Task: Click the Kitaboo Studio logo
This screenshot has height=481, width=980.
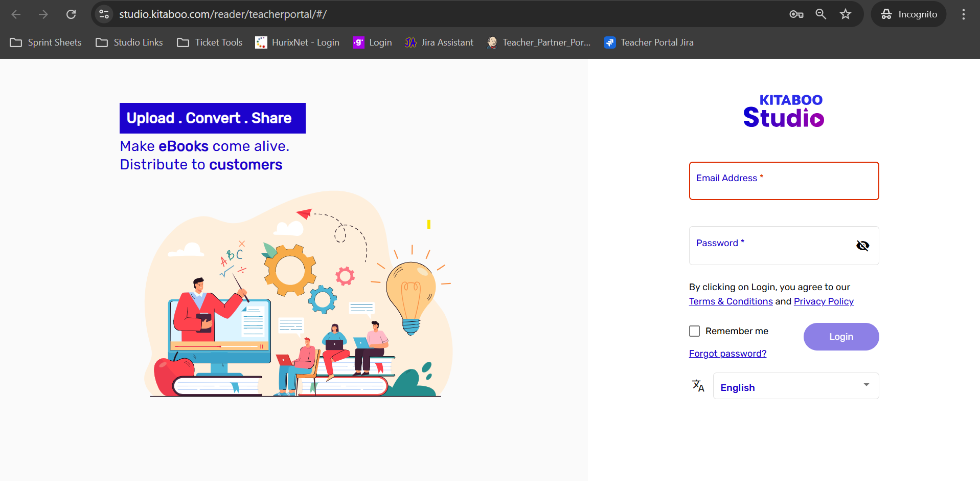Action: (x=784, y=111)
